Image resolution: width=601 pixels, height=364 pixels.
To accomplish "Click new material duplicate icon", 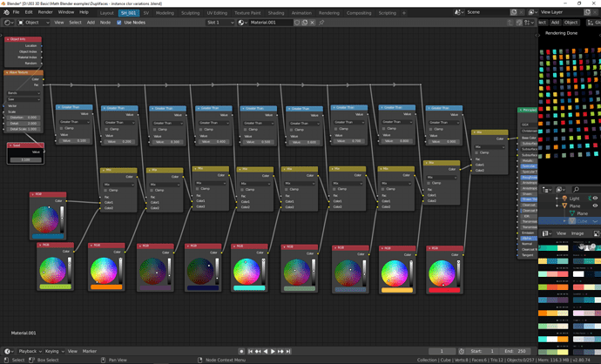I will 305,23.
